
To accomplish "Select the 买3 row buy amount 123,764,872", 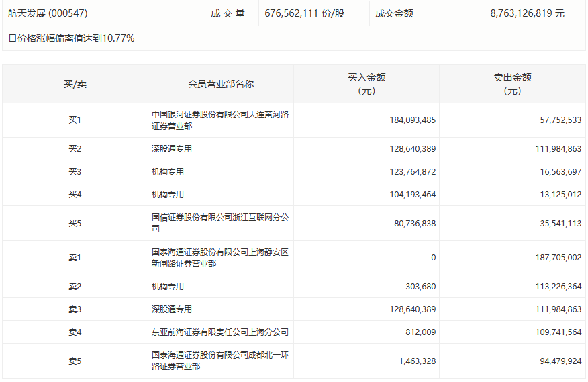I will (x=412, y=172).
